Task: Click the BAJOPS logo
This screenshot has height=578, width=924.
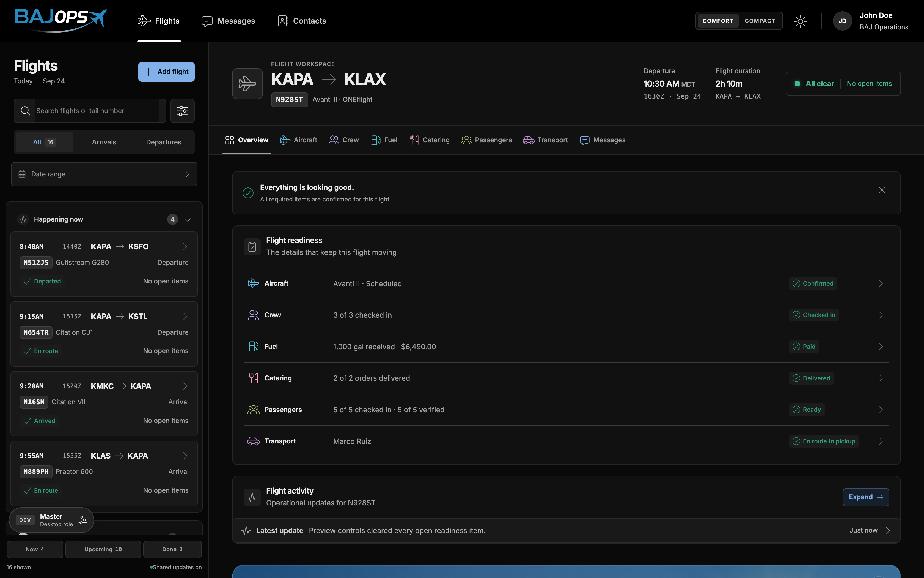Action: tap(61, 21)
